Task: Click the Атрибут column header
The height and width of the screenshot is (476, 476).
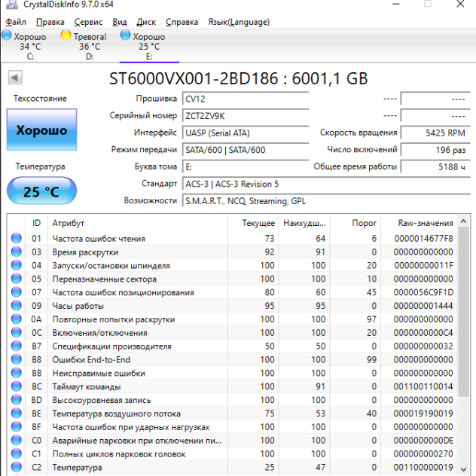Action: tap(69, 223)
